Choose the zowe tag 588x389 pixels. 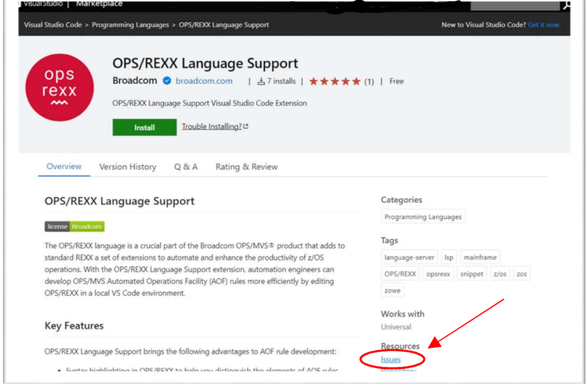pos(392,291)
